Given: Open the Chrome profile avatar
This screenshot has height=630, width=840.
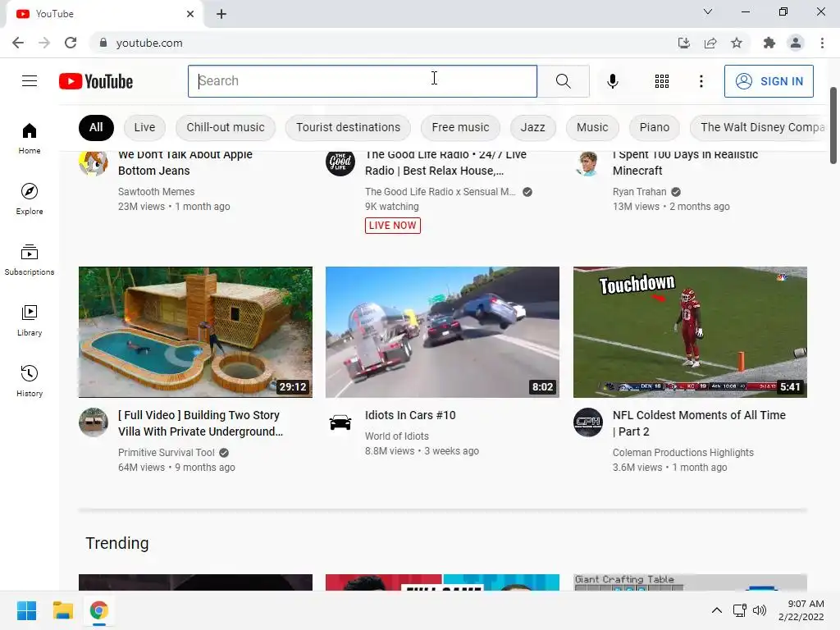Looking at the screenshot, I should (x=796, y=43).
